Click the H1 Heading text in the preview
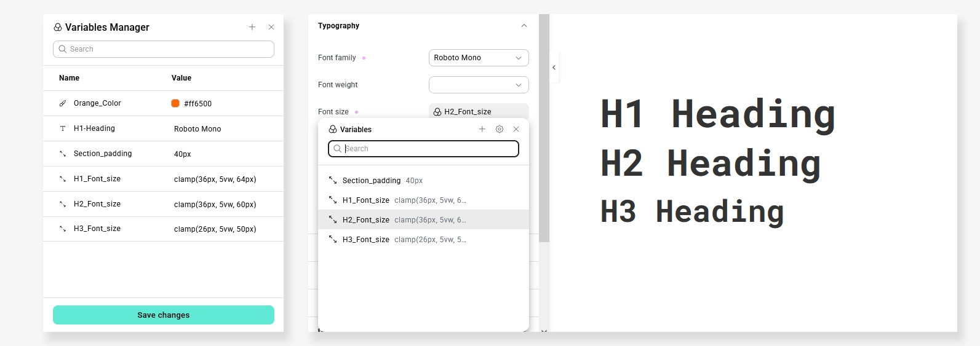This screenshot has width=980, height=346. 718,114
